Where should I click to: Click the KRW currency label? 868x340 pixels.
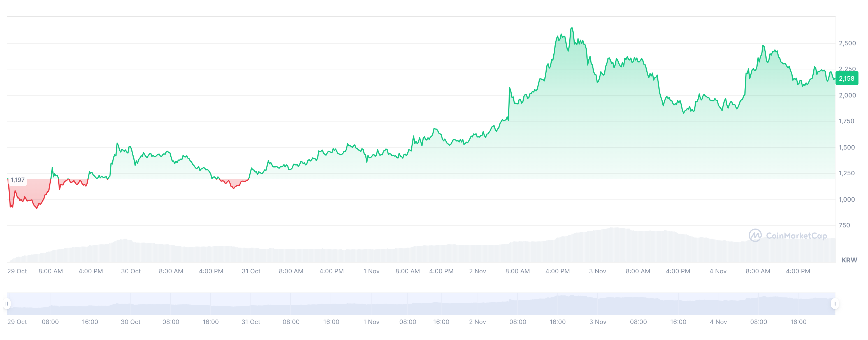coord(849,260)
